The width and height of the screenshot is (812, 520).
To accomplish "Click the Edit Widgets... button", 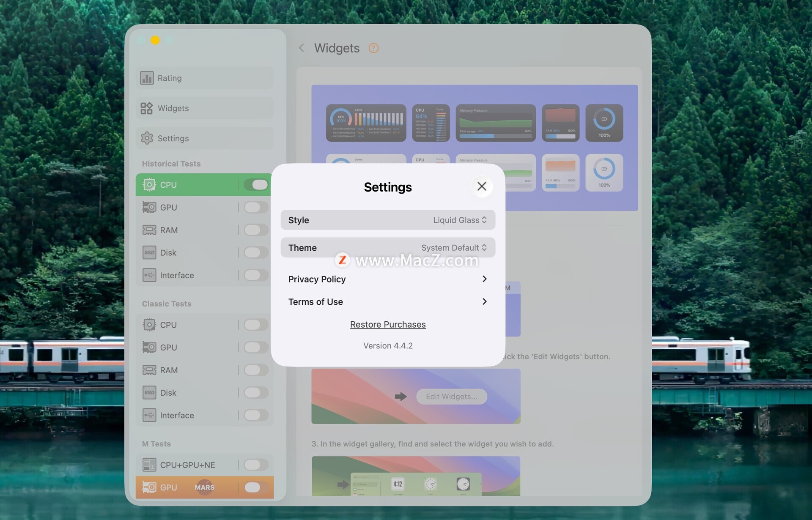I will pyautogui.click(x=452, y=397).
